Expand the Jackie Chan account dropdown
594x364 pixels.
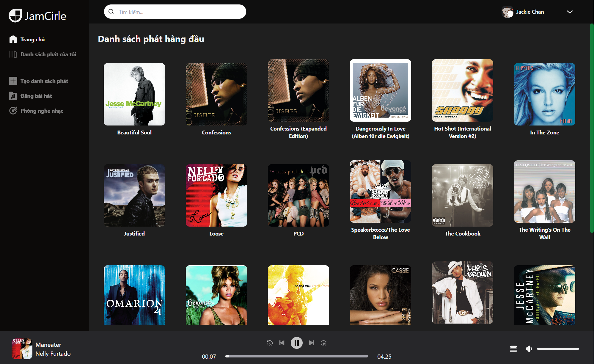coord(569,12)
